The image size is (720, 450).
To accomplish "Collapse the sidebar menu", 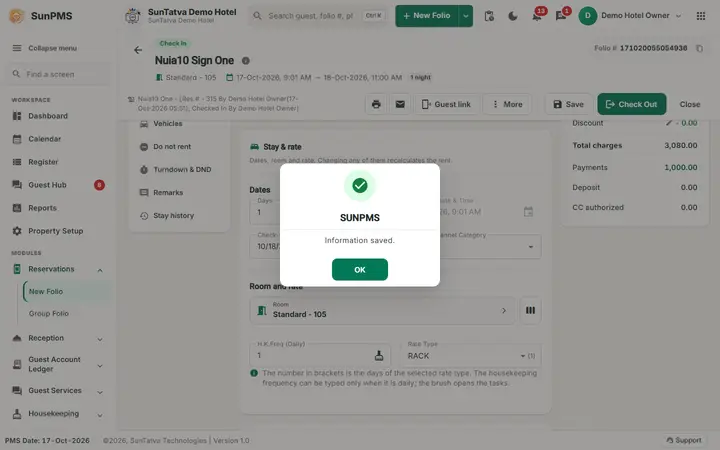I will pos(45,48).
